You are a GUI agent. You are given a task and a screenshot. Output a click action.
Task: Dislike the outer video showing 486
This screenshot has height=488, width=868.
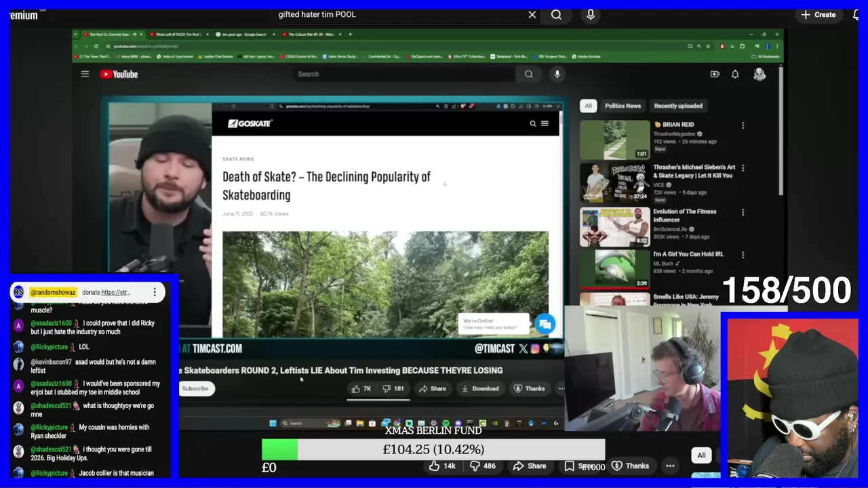pyautogui.click(x=485, y=466)
